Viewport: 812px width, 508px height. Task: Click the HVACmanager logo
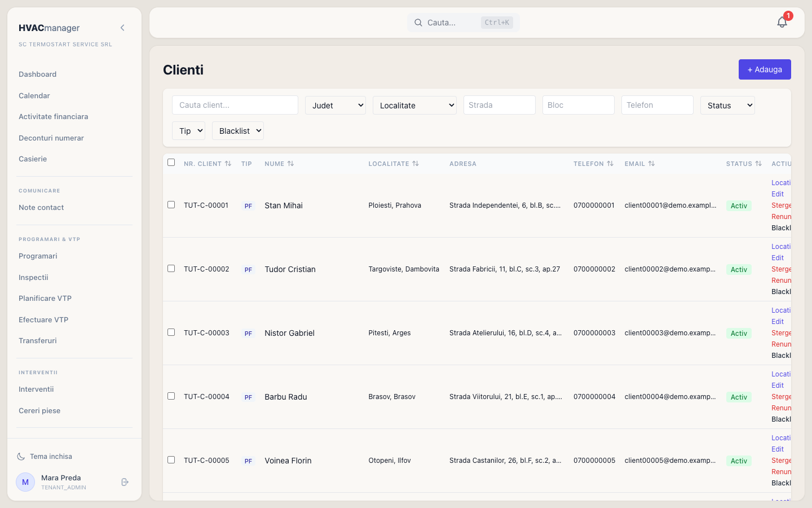[x=49, y=28]
